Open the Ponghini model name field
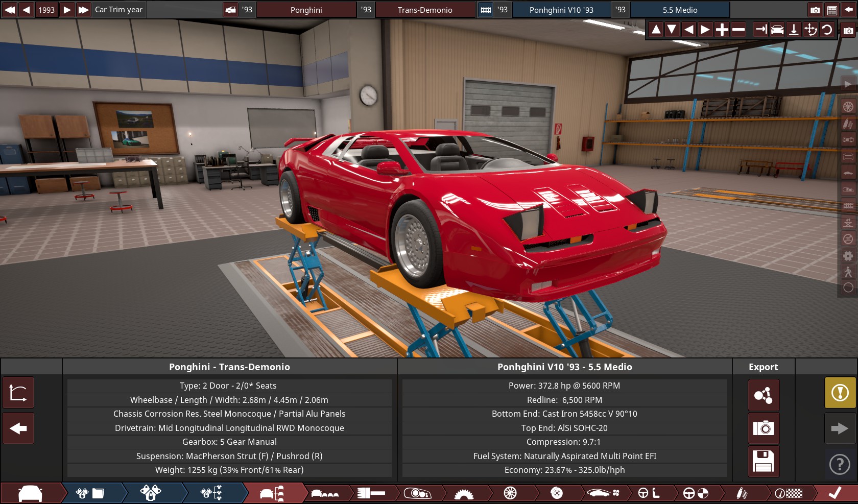Image resolution: width=858 pixels, height=504 pixels. [x=306, y=10]
